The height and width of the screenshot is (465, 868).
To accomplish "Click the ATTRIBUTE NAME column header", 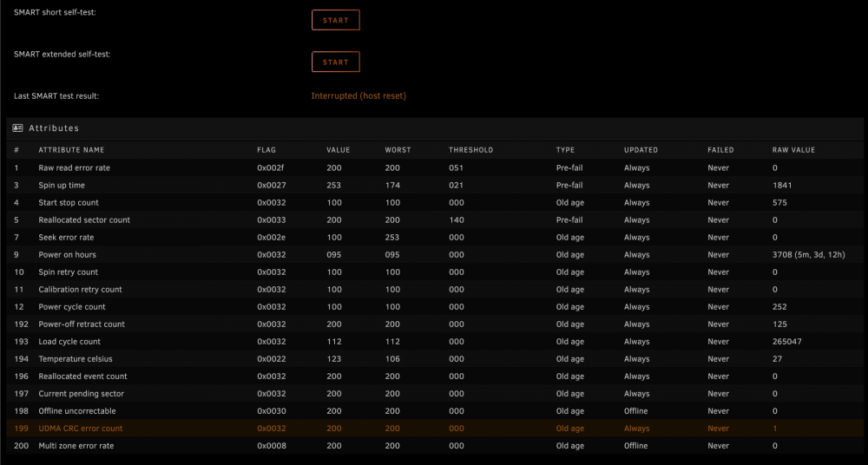I will [x=71, y=150].
